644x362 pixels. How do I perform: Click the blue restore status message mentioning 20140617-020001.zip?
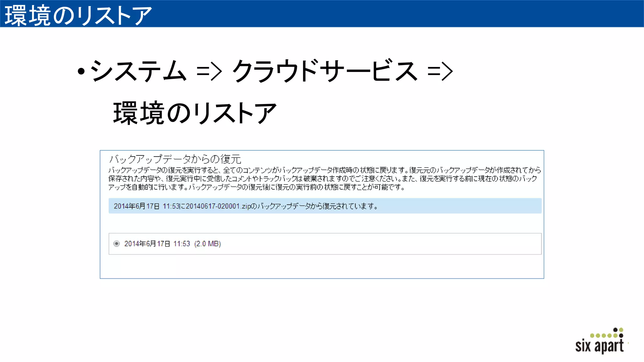click(325, 206)
